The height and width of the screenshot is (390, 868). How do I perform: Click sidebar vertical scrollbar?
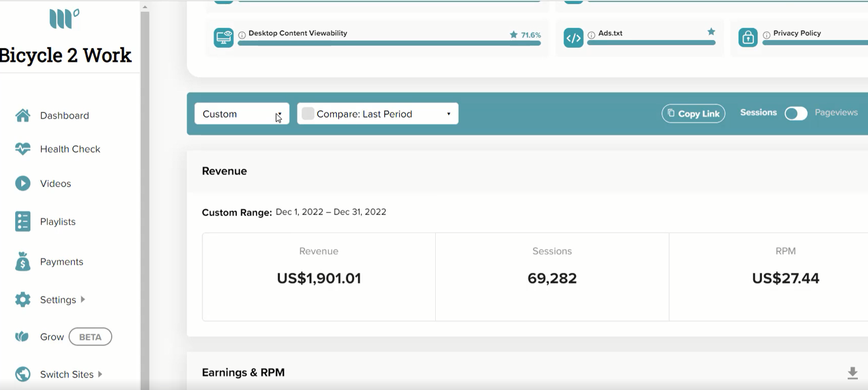[x=145, y=200]
